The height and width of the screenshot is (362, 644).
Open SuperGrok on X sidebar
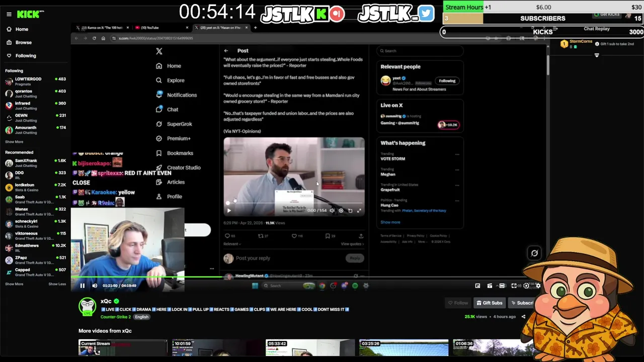[174, 124]
